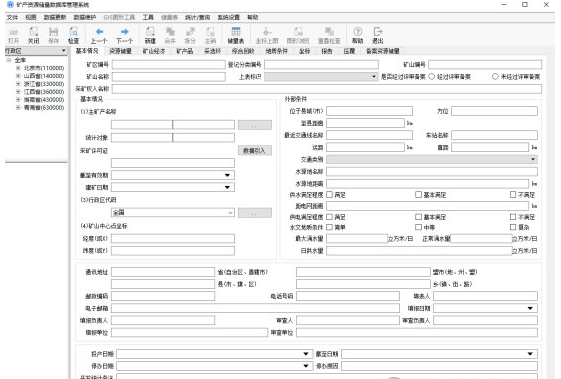Check 简单 for 水文地质条件

click(330, 227)
